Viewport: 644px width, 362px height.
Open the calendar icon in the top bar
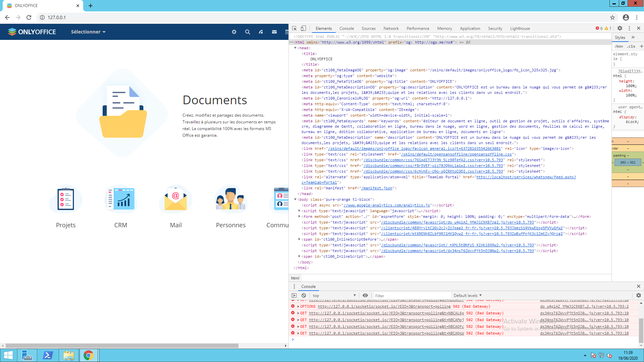(x=287, y=32)
